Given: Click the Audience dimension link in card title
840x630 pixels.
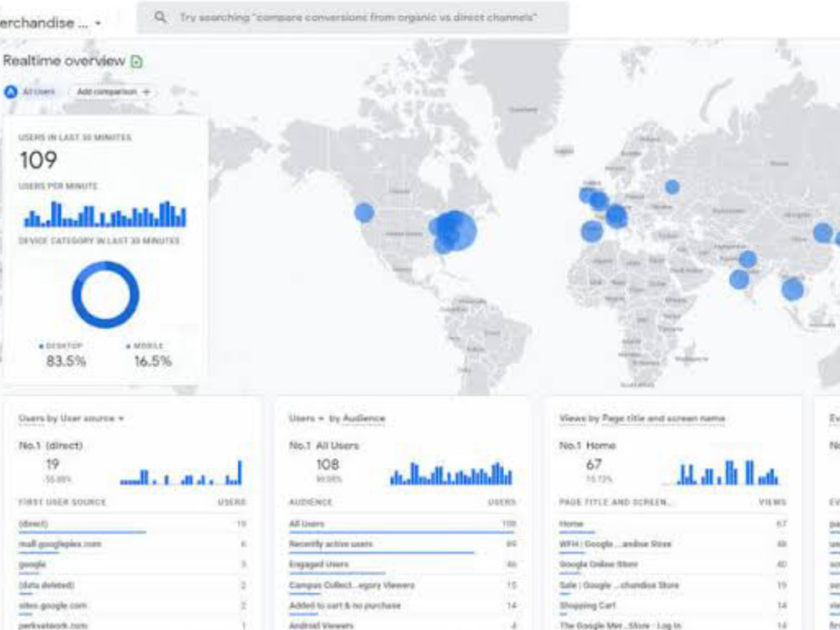Looking at the screenshot, I should (x=364, y=418).
